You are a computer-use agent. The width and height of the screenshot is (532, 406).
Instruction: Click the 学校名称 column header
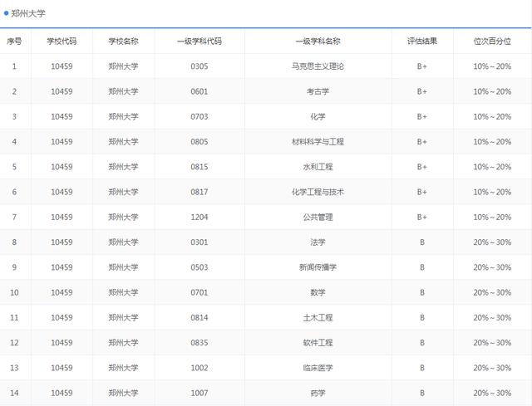point(124,42)
